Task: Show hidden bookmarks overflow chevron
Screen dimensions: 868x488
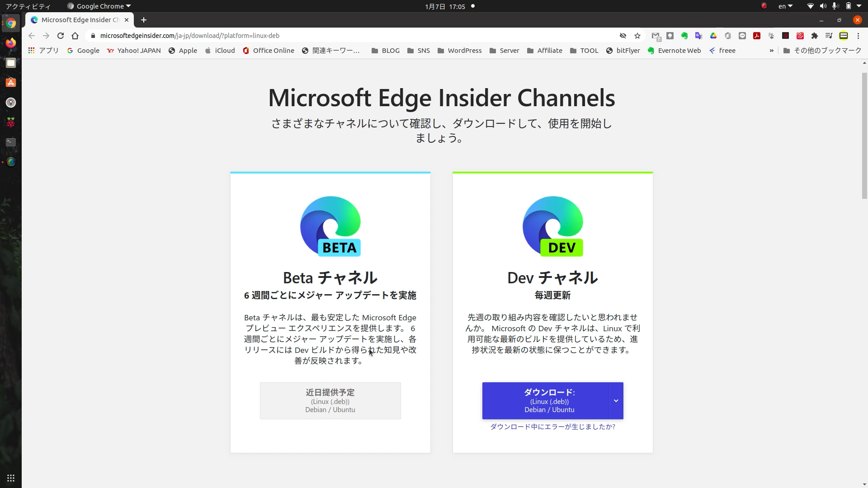Action: 772,51
